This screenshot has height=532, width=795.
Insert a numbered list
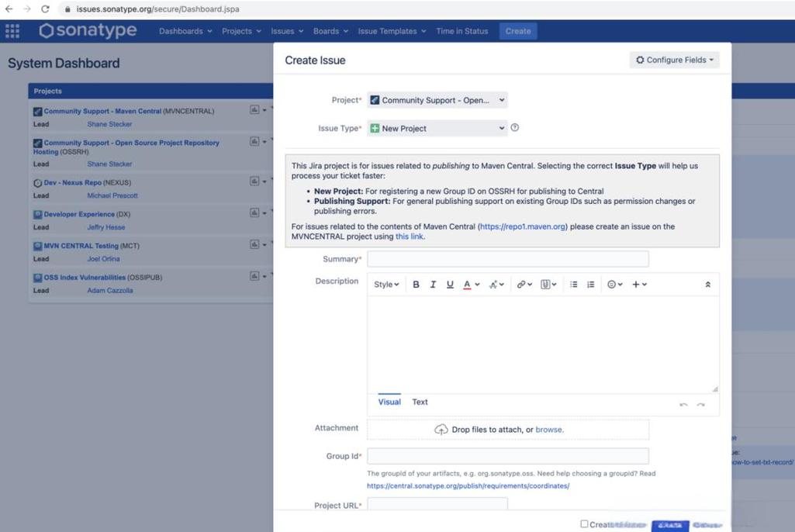click(591, 285)
